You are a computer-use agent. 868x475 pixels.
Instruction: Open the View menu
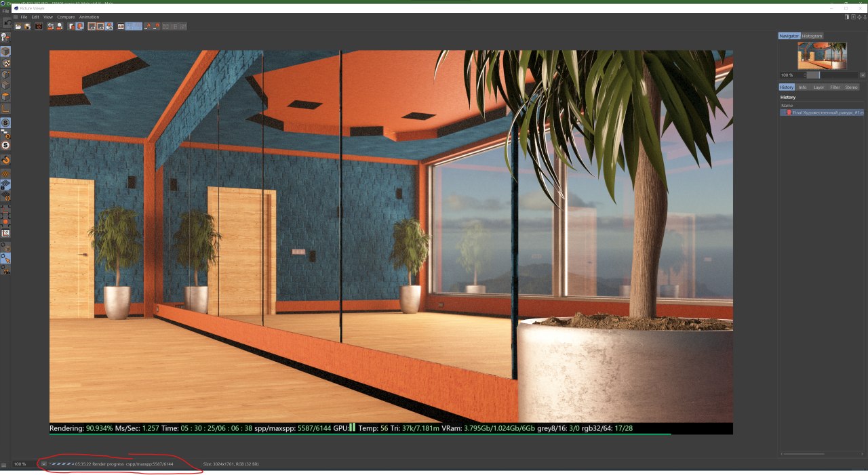(48, 17)
